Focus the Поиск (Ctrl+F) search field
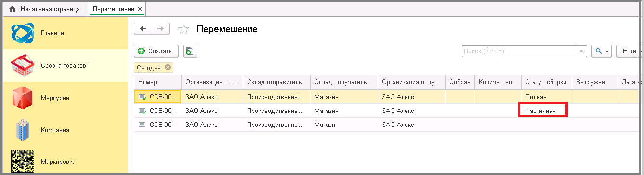Screen dimensions: 644x175 519,51
